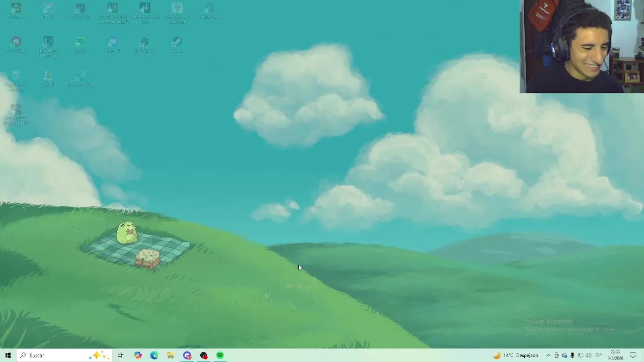Screen dimensions: 644x362
Task: Open the Microsoft Edge desktop shortcut
Action: click(x=80, y=79)
